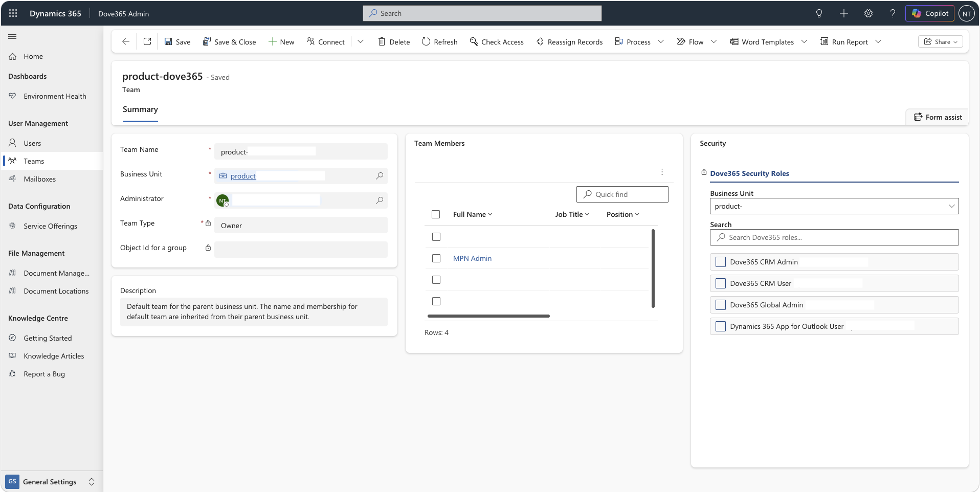Open record in new window icon
Image resolution: width=980 pixels, height=492 pixels.
pos(147,41)
